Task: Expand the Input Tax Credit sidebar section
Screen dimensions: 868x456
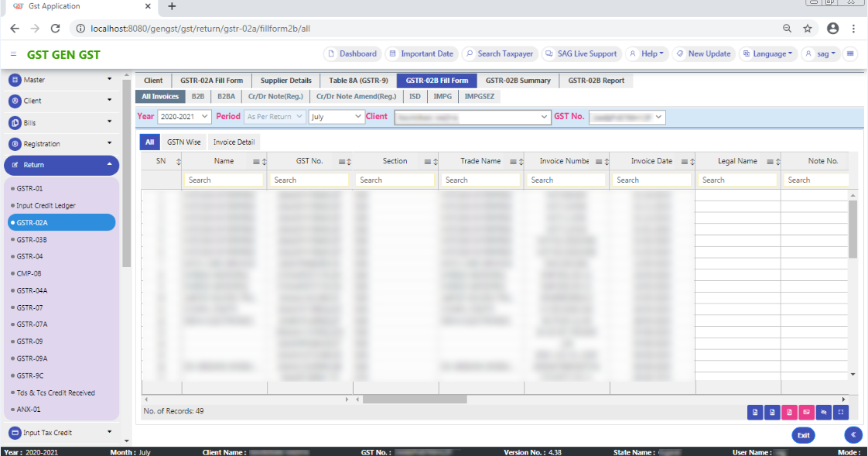Action: tap(62, 433)
